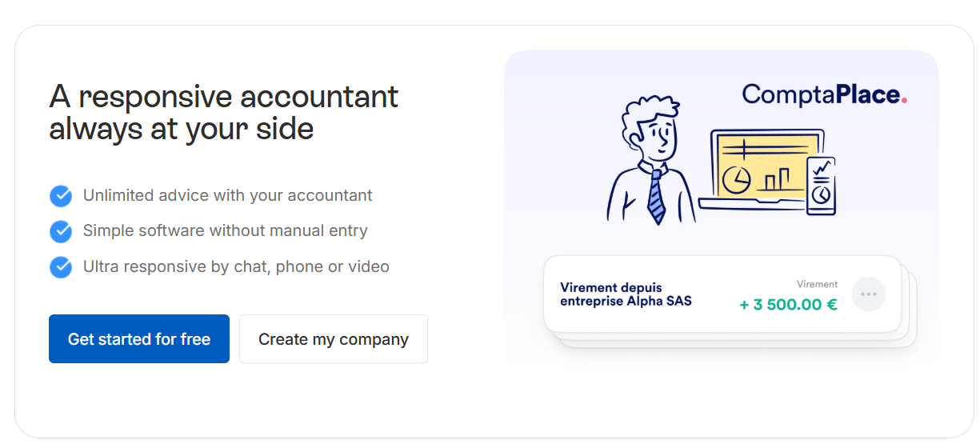Open the Create my company button
This screenshot has width=980, height=448.
334,339
